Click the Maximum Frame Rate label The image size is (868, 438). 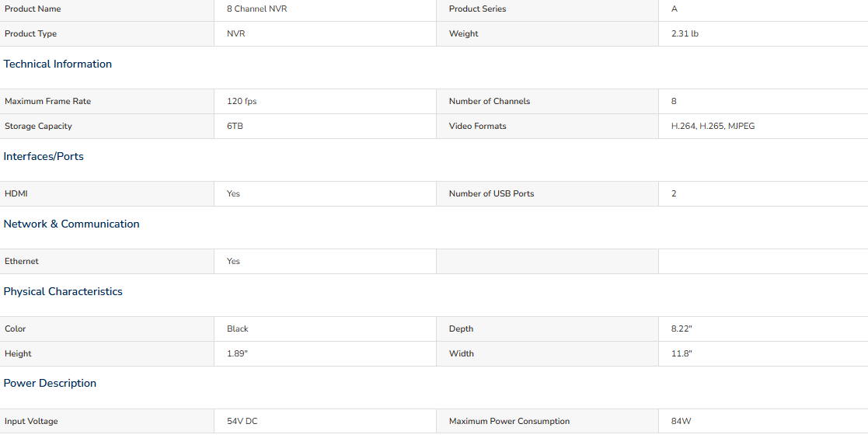[x=47, y=101]
